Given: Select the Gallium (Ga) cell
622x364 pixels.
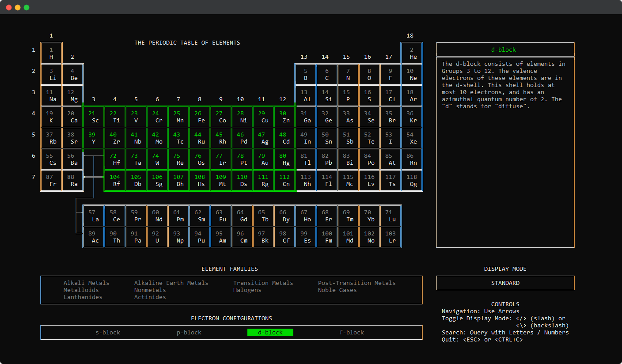Looking at the screenshot, I should coord(306,117).
